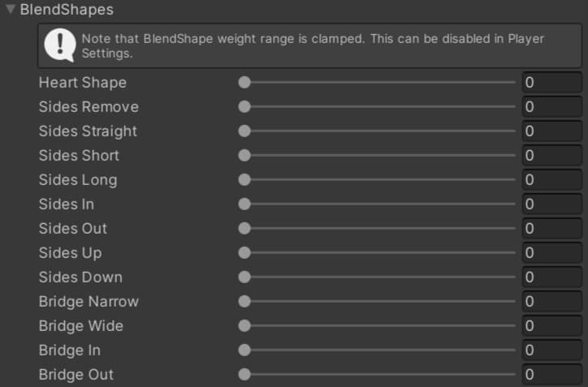Image resolution: width=588 pixels, height=387 pixels.
Task: Focus the Sides Out value field
Action: (551, 229)
